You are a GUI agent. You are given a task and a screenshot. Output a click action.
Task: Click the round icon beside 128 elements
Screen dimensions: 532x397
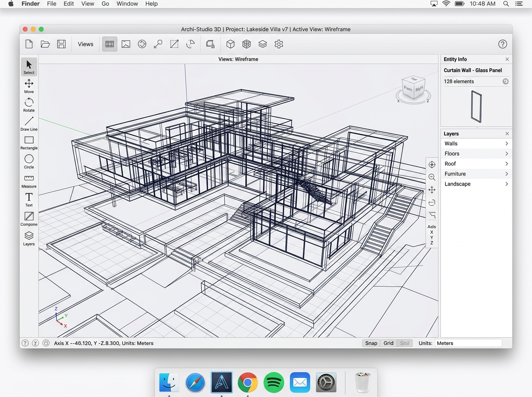coord(505,82)
